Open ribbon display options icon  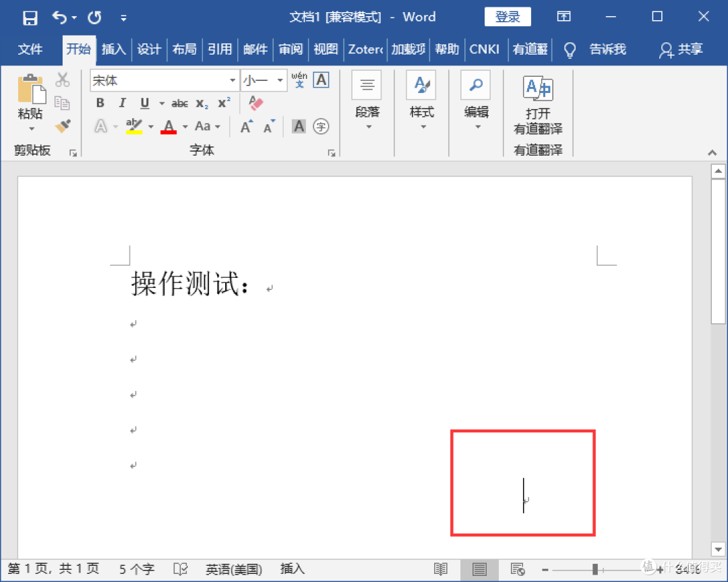(x=564, y=17)
